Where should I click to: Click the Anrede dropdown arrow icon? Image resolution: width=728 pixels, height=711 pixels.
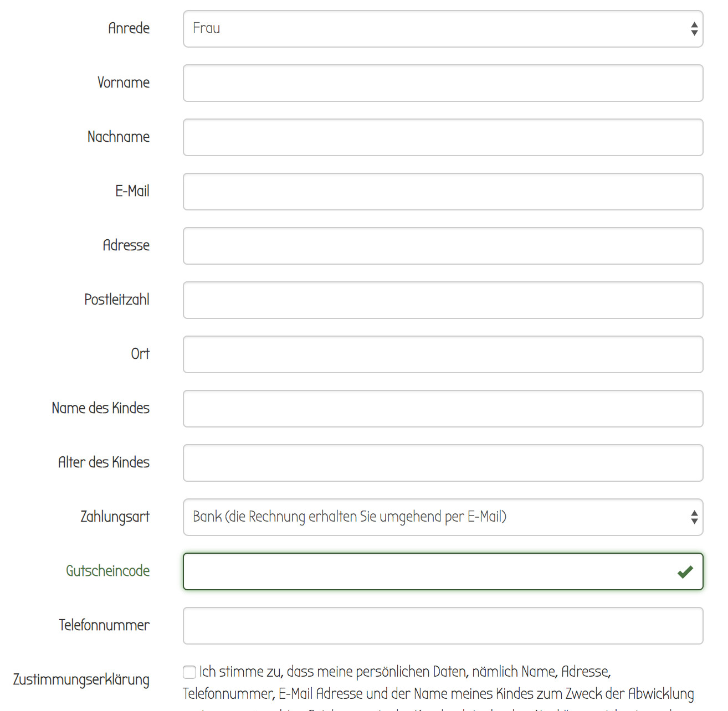[x=694, y=29]
